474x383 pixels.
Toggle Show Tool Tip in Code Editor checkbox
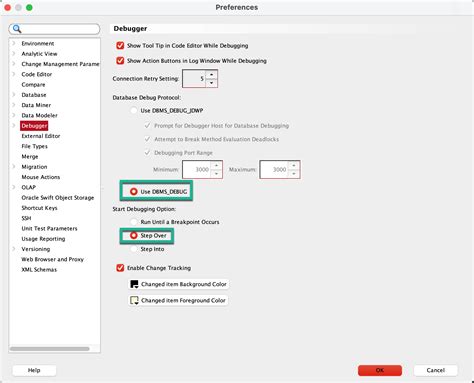[x=120, y=46]
